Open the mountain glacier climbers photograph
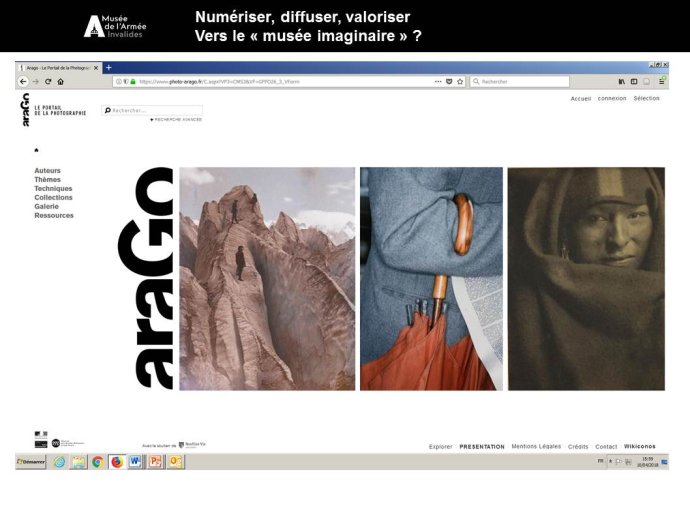This screenshot has height=517, width=690. (x=267, y=279)
